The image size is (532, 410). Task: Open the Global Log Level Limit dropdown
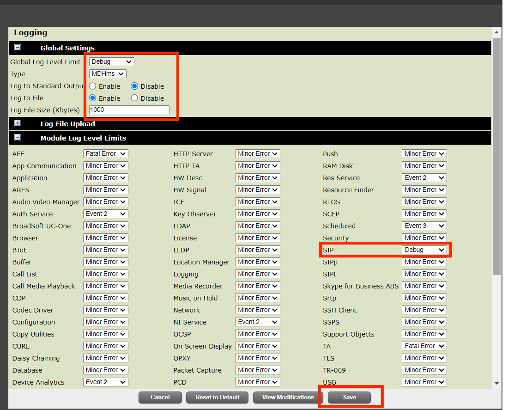[x=112, y=62]
